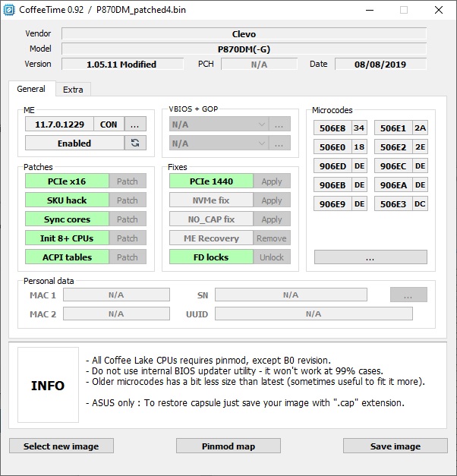The height and width of the screenshot is (476, 457).
Task: Click Select new image button
Action: point(61,446)
